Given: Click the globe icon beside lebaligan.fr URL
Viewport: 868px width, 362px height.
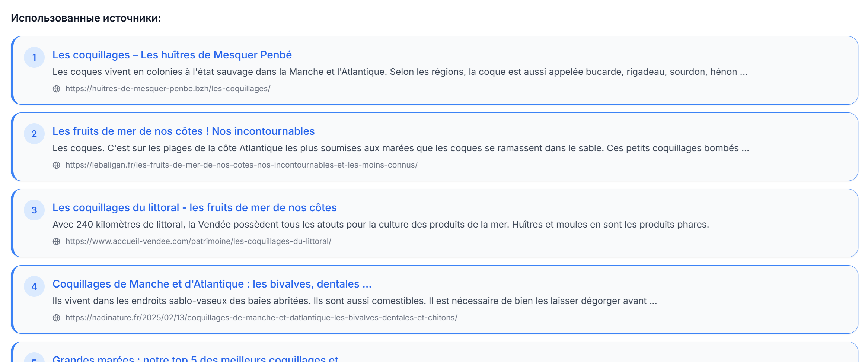Looking at the screenshot, I should (x=56, y=165).
